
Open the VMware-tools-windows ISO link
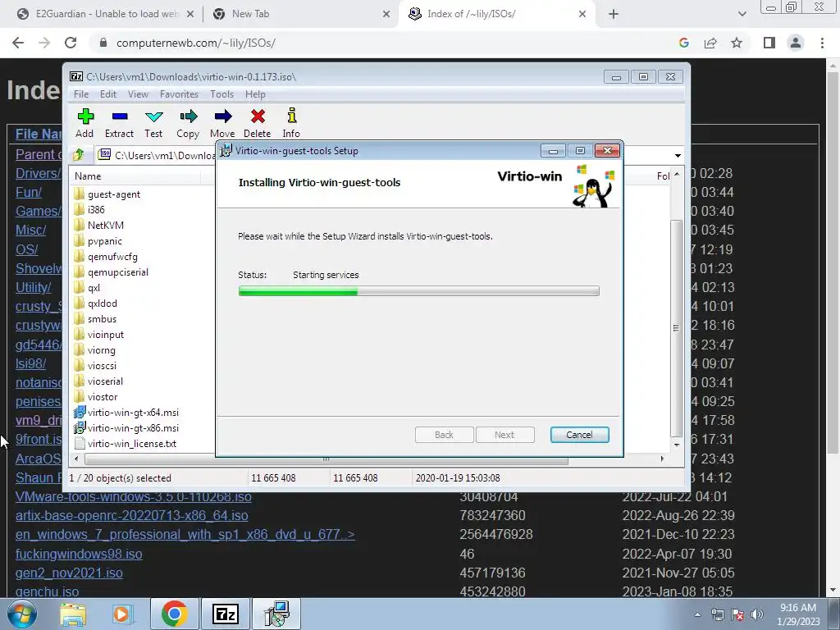[134, 496]
